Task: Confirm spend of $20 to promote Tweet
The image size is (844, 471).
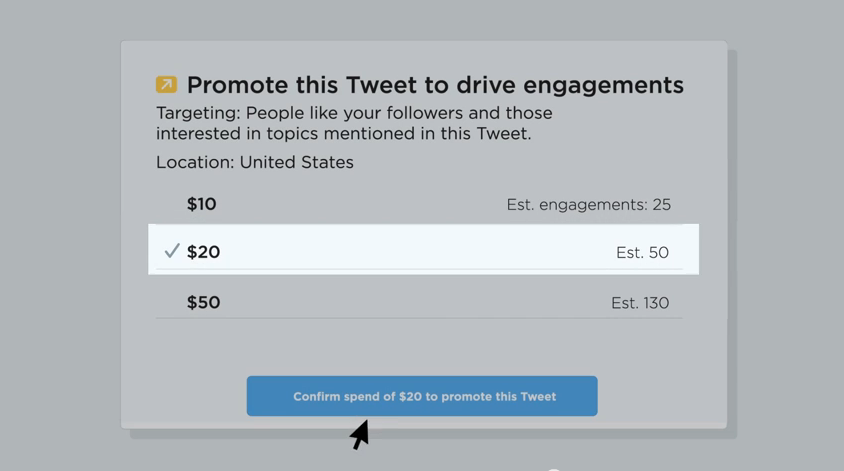Action: point(422,396)
